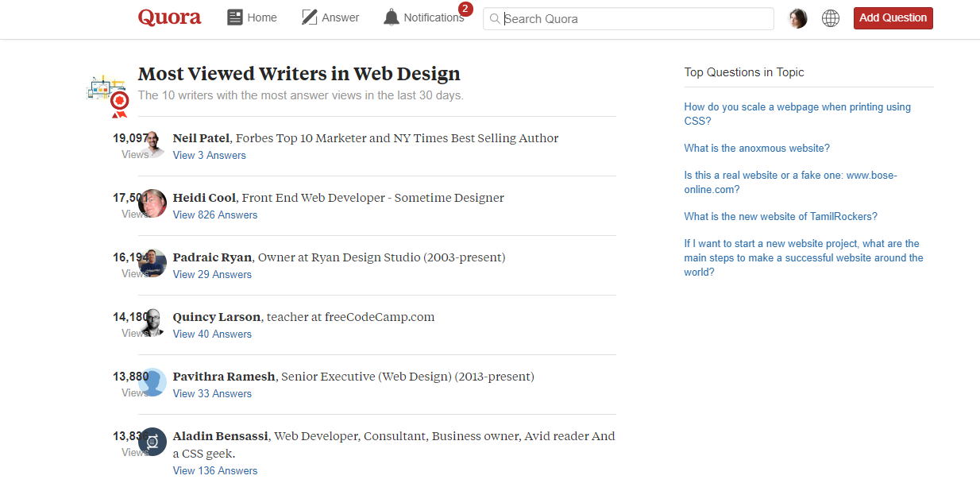Click Neil Patel's Forbes Top 10 Marketer bio

tap(397, 138)
